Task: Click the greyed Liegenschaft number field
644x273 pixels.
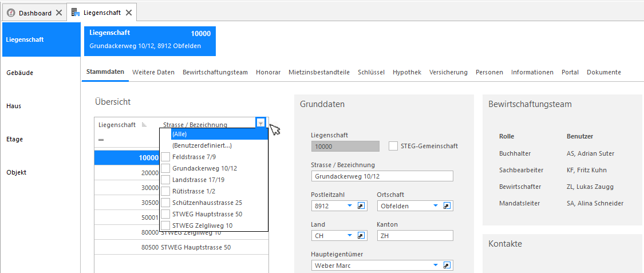Action: (x=345, y=146)
